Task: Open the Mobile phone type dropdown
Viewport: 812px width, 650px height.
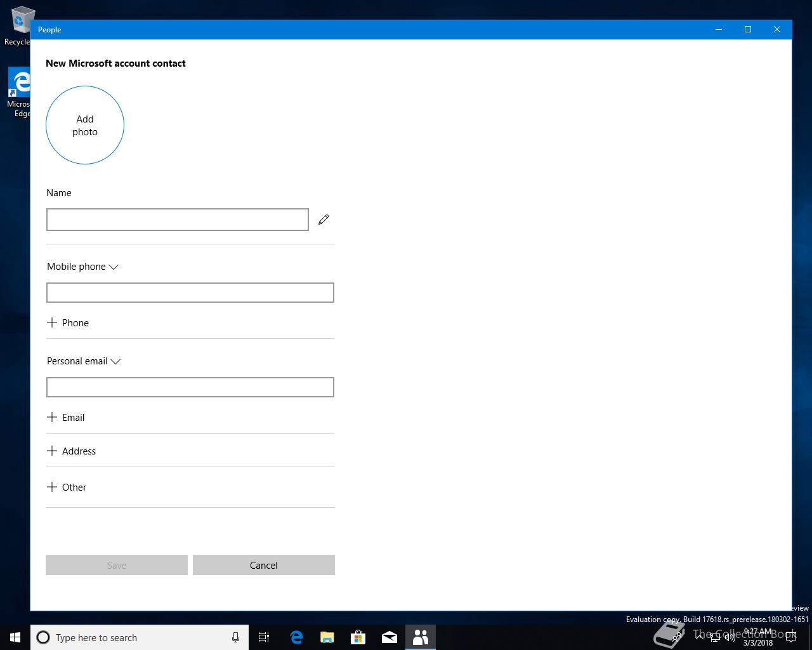Action: coord(83,267)
